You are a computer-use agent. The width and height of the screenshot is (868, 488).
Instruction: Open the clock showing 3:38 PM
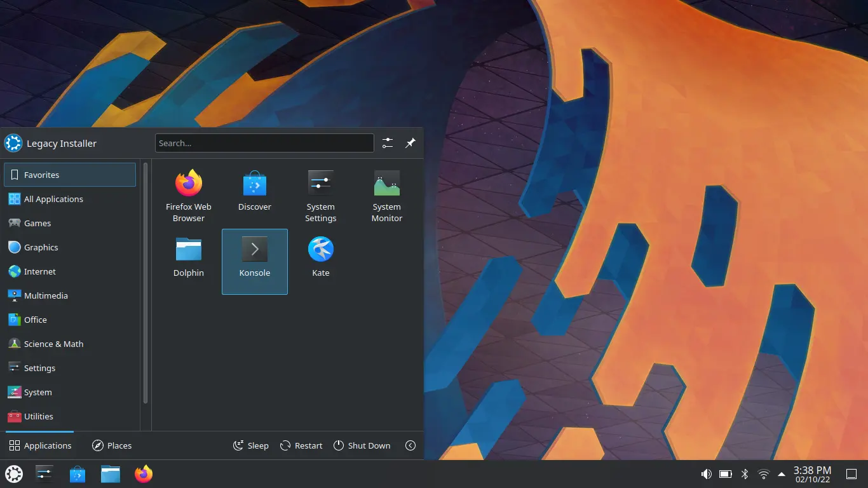pyautogui.click(x=813, y=475)
